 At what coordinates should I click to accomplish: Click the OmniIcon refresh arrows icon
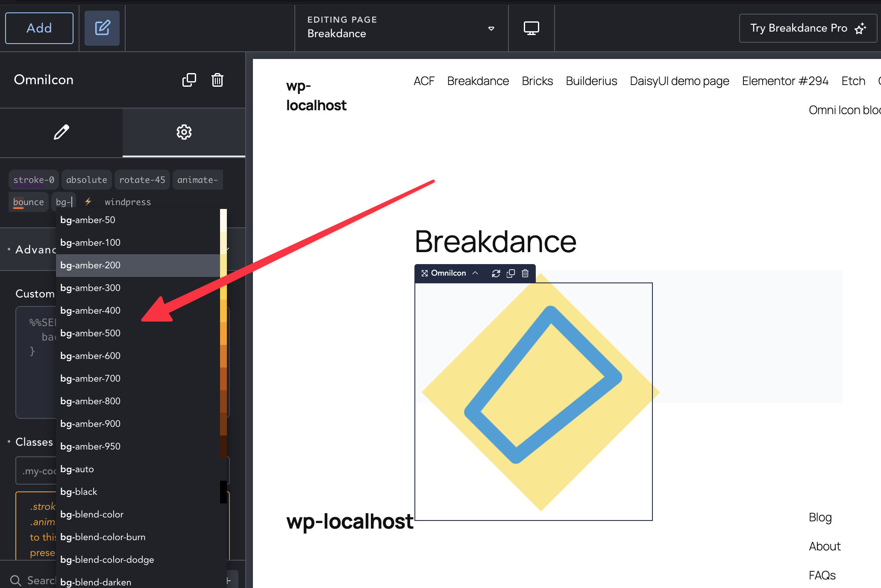(496, 273)
